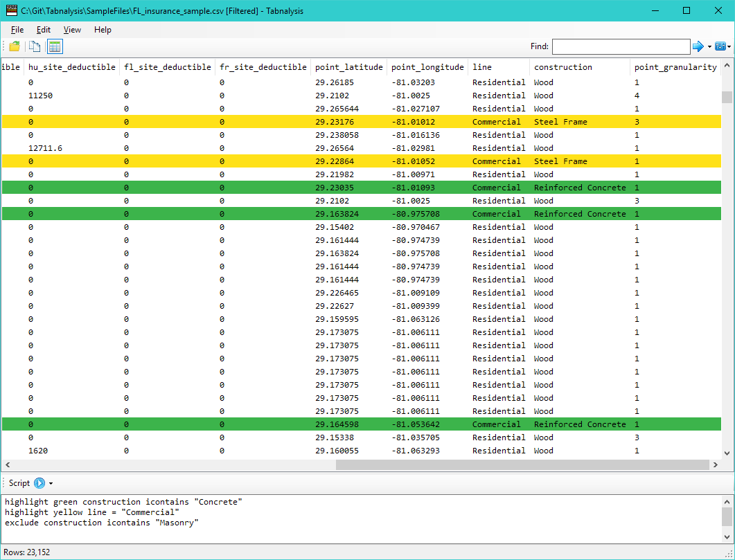The height and width of the screenshot is (560, 735).
Task: Toggle the table grid view button
Action: tap(55, 46)
